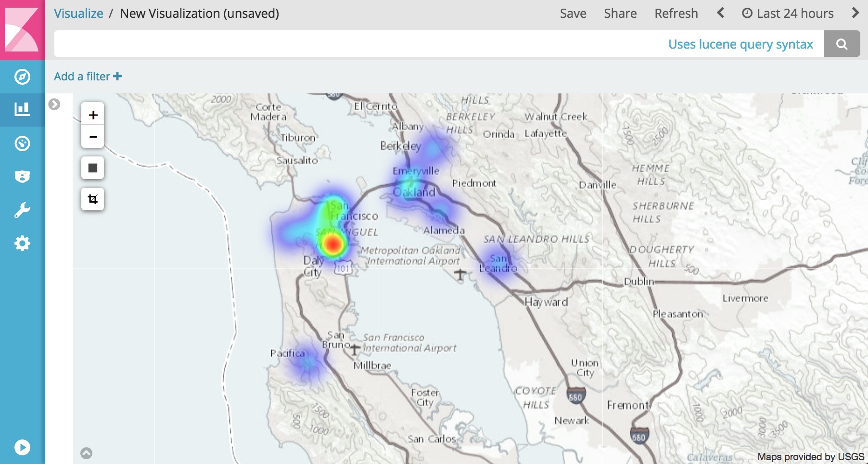Click inside the Lucene query search field
The height and width of the screenshot is (464, 868).
coord(337,43)
